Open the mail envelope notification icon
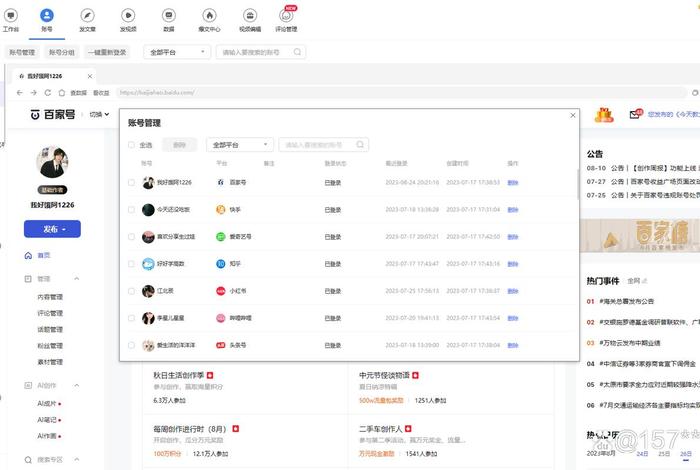Screen dimensions: 700x470 click(x=635, y=114)
